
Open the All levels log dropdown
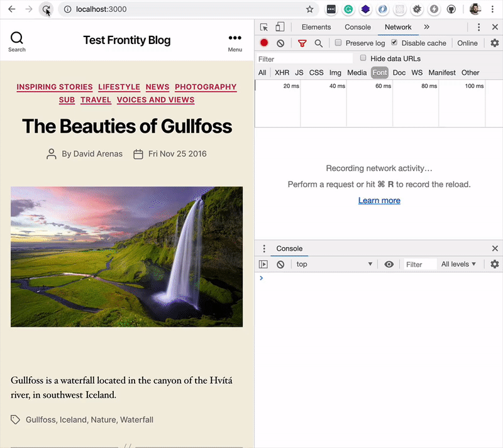pos(458,264)
